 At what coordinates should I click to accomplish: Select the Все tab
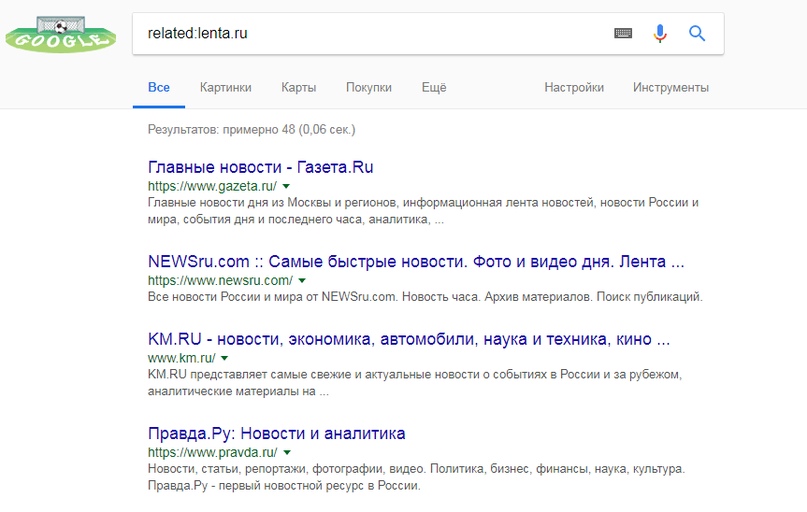(x=159, y=87)
